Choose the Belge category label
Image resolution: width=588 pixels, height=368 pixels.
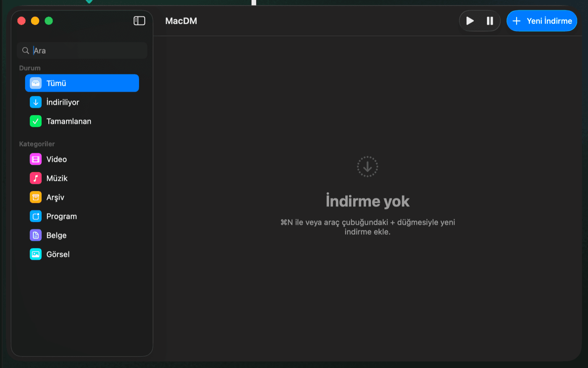tap(57, 235)
